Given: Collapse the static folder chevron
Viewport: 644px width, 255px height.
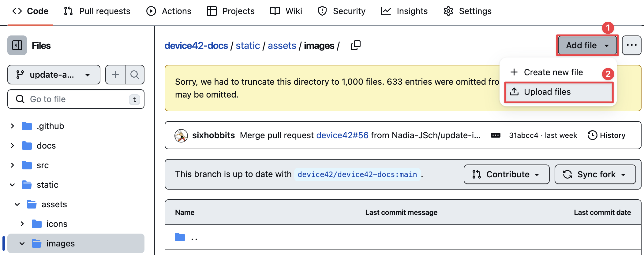Looking at the screenshot, I should tap(12, 185).
